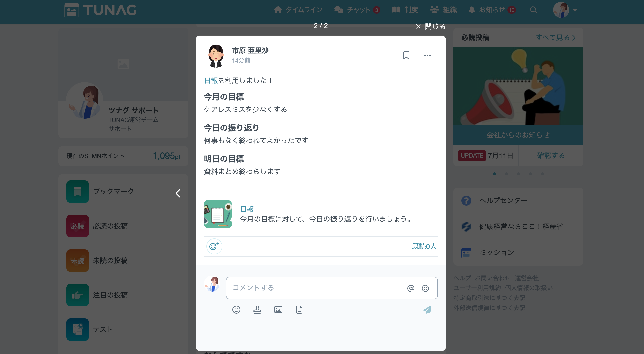
Task: Attach a file using the document icon
Action: [x=299, y=310]
